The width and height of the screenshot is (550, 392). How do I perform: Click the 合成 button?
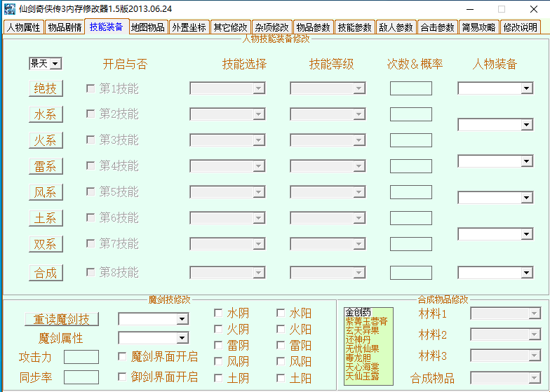pyautogui.click(x=46, y=272)
